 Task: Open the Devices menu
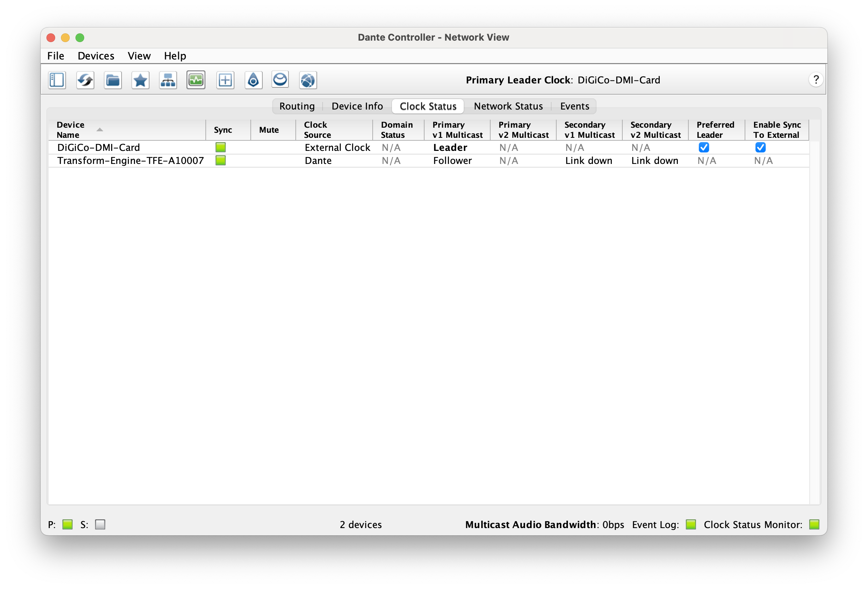(96, 56)
